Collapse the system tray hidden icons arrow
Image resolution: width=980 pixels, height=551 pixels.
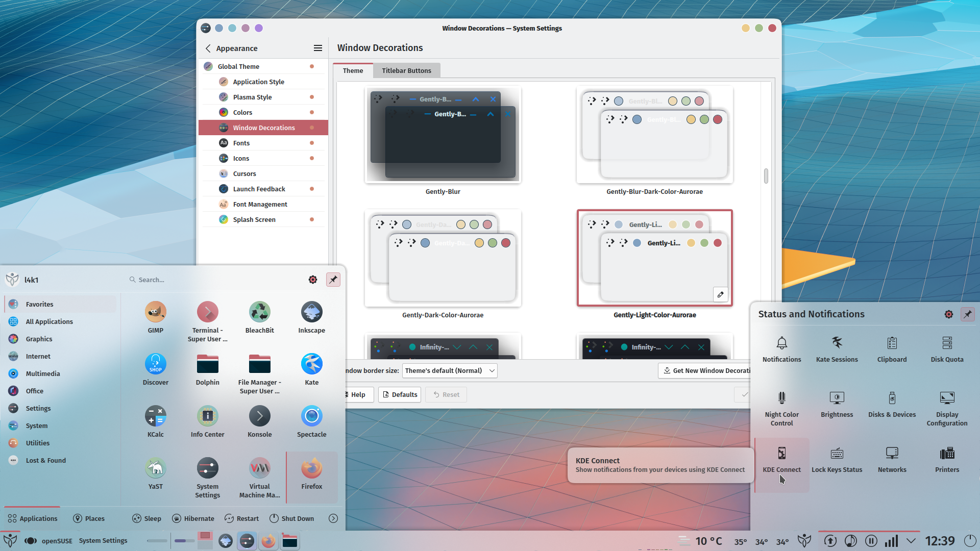(911, 541)
